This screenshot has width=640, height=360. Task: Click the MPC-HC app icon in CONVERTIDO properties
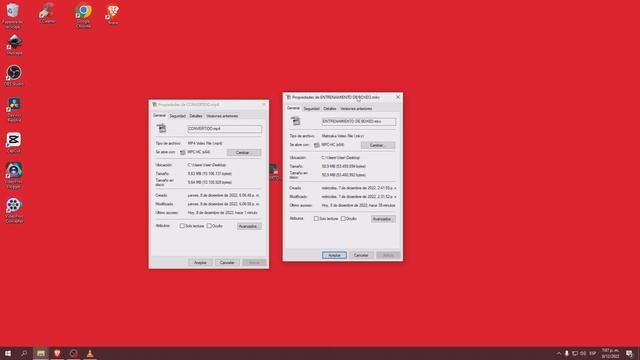(x=182, y=152)
